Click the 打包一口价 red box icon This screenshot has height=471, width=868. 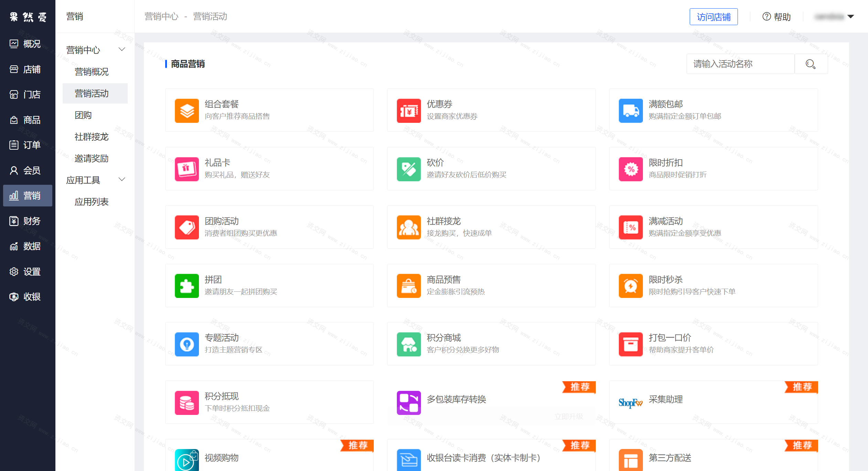[x=631, y=344]
